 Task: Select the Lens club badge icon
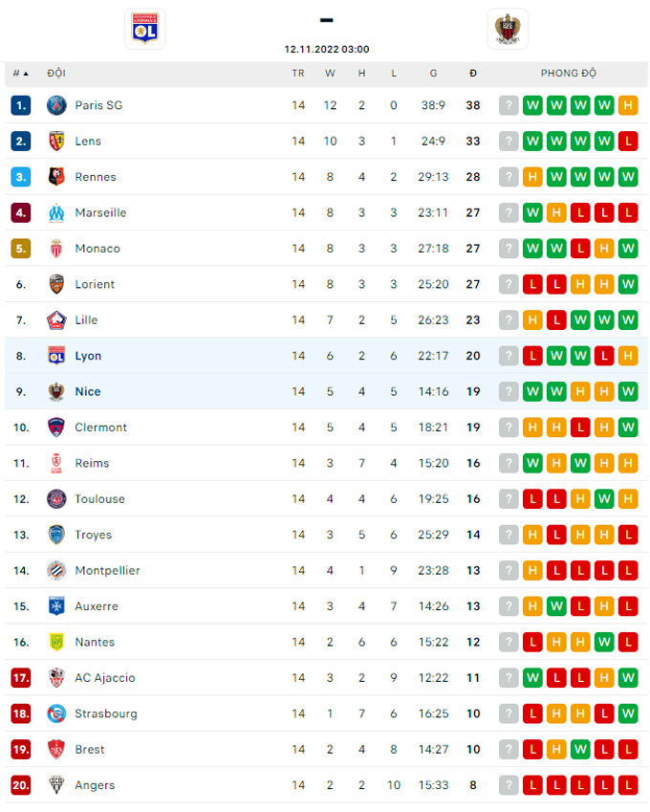pyautogui.click(x=55, y=141)
